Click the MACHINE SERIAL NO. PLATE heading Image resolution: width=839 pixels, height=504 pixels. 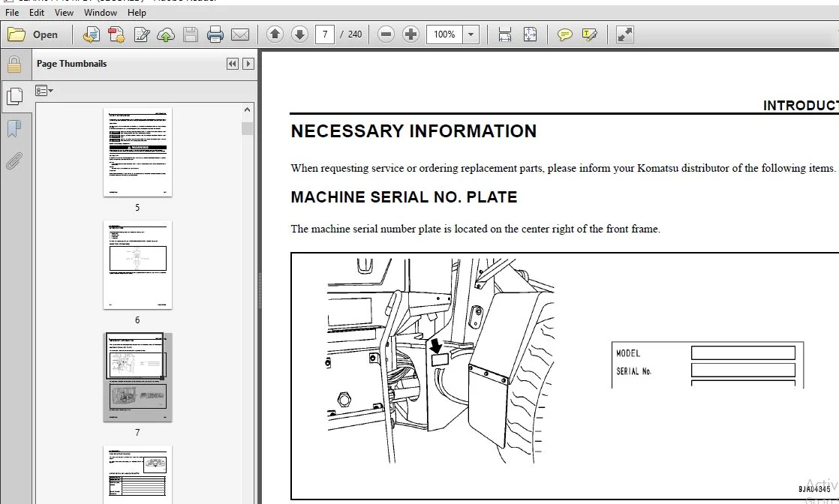[404, 197]
